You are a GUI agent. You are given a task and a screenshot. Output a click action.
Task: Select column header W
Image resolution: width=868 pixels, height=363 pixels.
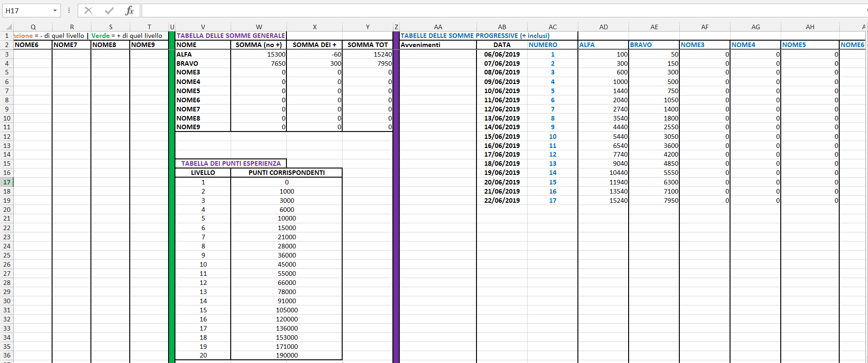click(259, 27)
